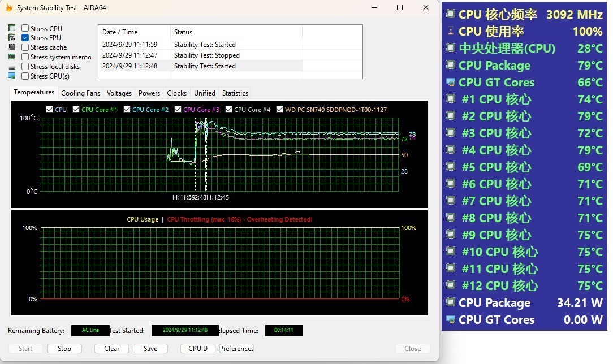Click the monitor icon beside CPU GT Cores 0.00 W
Screen dimensions: 613x364
click(x=450, y=319)
